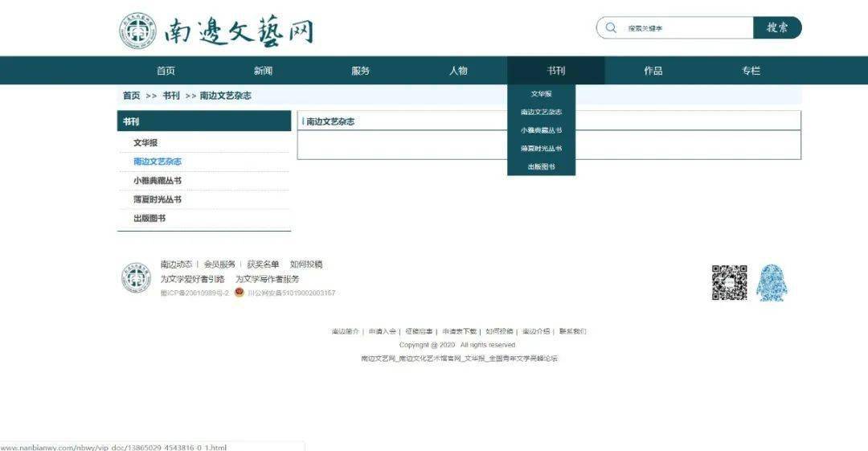Open the 人物 navigation menu item

(458, 71)
